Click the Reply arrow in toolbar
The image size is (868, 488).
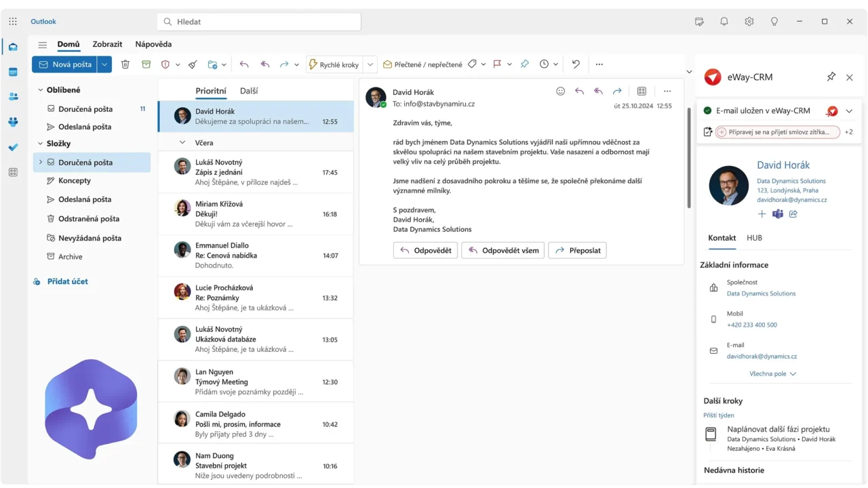pos(244,64)
